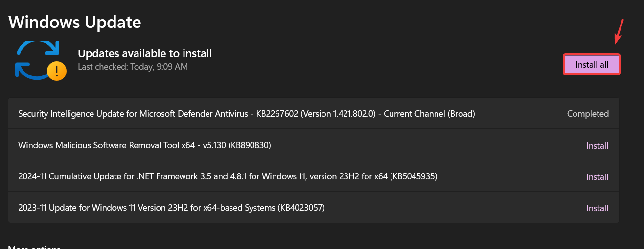Viewport: 644px width, 249px height.
Task: Install the 2023-11 Windows 11 update KB4023057
Action: point(597,208)
